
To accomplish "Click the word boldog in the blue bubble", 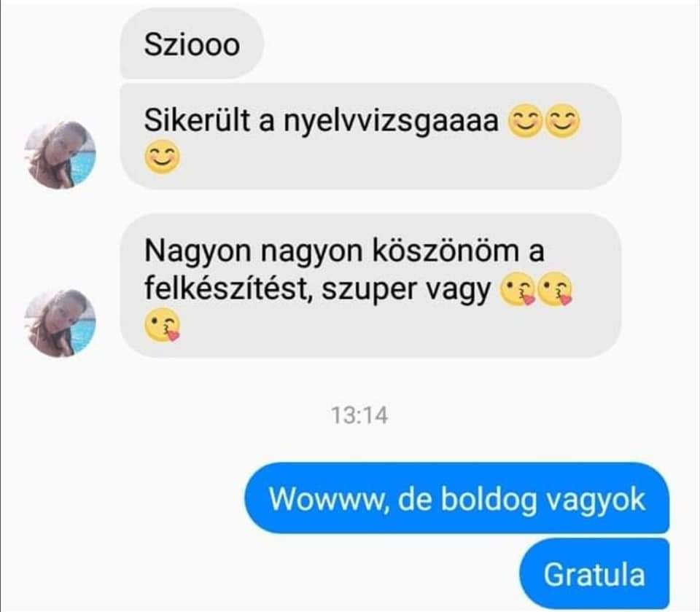I will click(x=489, y=500).
